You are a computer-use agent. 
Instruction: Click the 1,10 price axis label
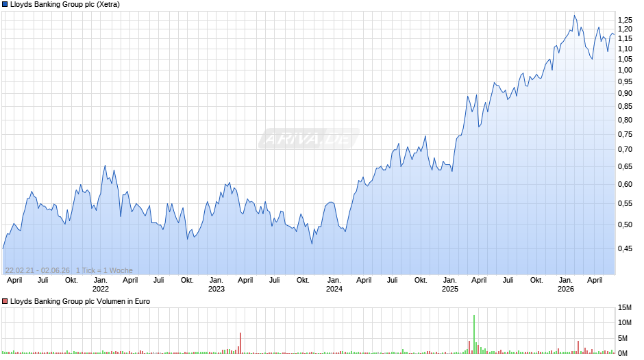tap(625, 49)
